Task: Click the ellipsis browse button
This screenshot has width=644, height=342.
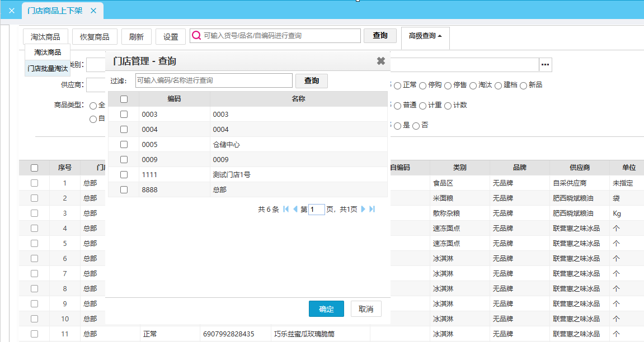Action: click(x=546, y=65)
